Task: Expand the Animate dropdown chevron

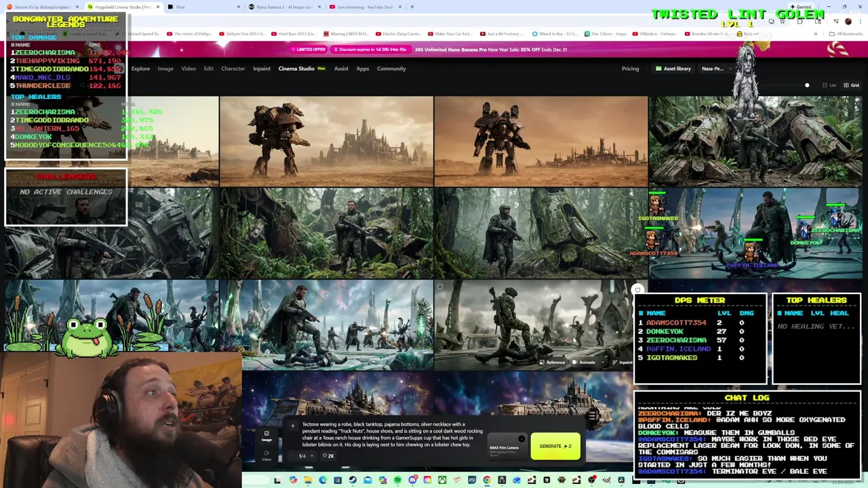Action: point(603,363)
